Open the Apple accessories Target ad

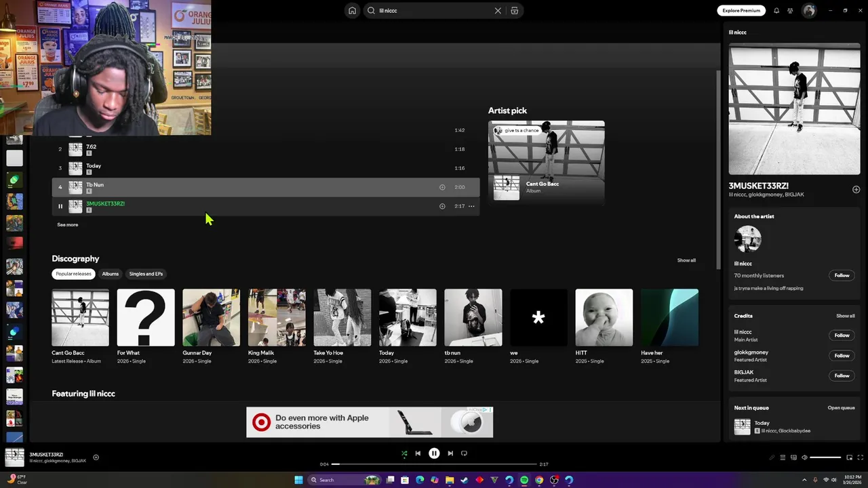point(370,422)
